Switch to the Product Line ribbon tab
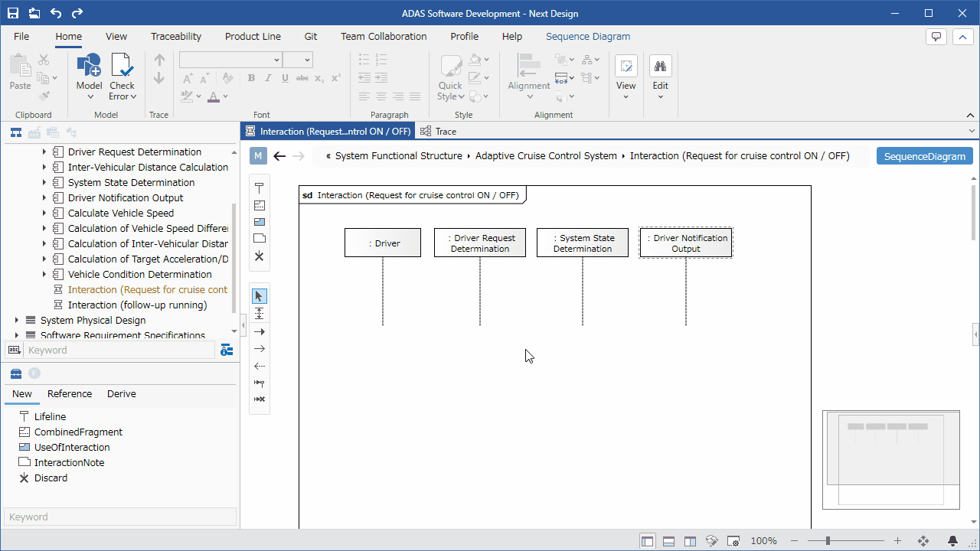This screenshot has width=980, height=551. point(253,36)
